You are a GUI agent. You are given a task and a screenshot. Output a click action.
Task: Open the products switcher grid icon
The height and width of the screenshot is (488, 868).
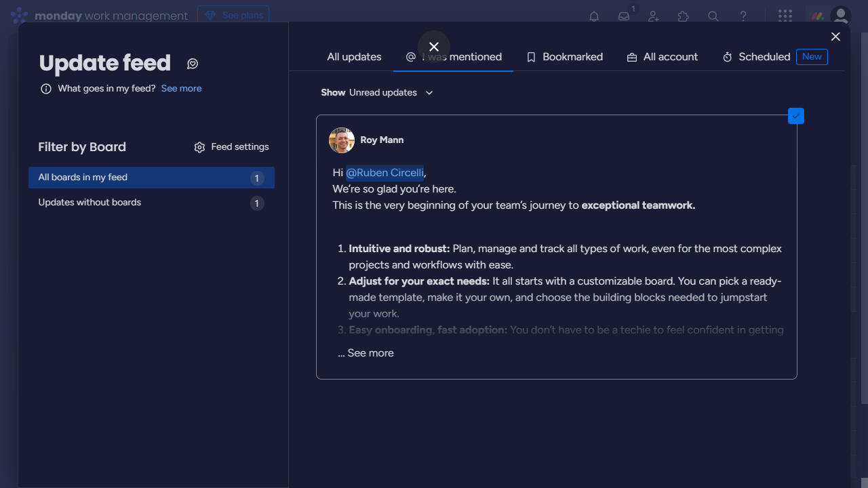click(x=785, y=16)
